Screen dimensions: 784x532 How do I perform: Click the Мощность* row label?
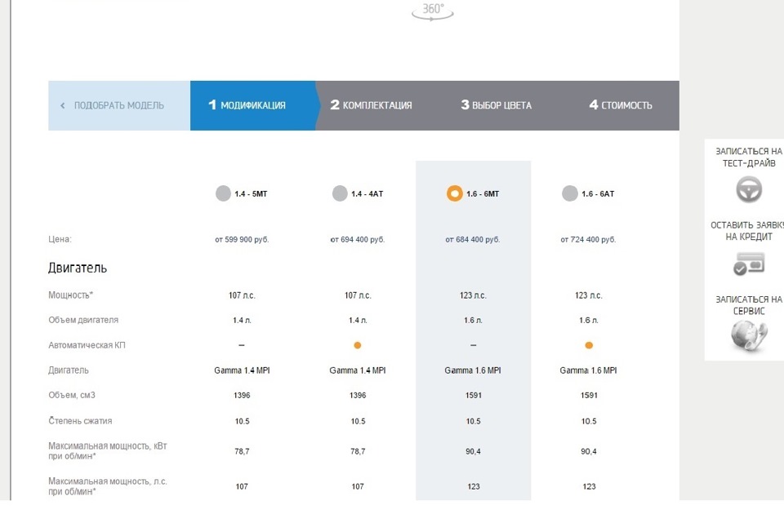(70, 295)
